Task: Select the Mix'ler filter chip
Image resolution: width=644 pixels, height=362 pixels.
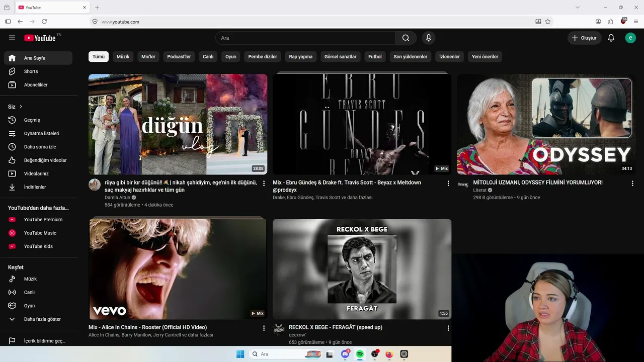Action: (148, 57)
